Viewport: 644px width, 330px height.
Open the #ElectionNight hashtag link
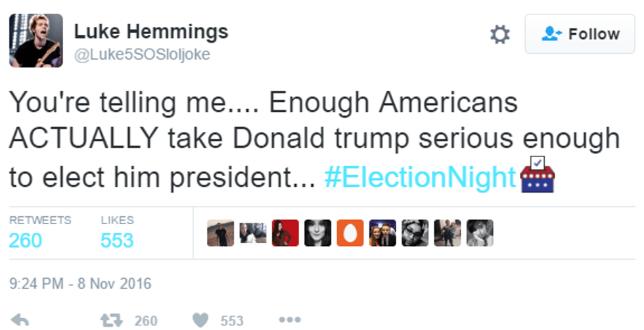coord(421,177)
